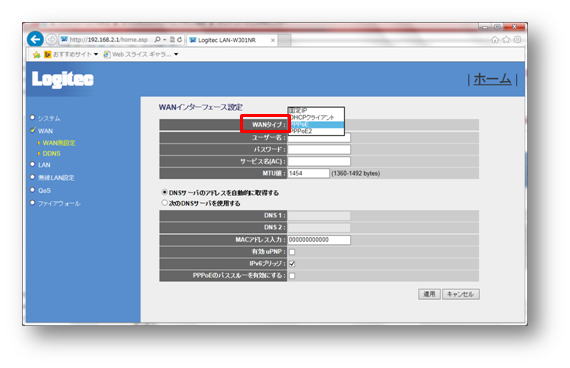
Task: Open WAN側設定 submenu item
Action: [x=59, y=143]
